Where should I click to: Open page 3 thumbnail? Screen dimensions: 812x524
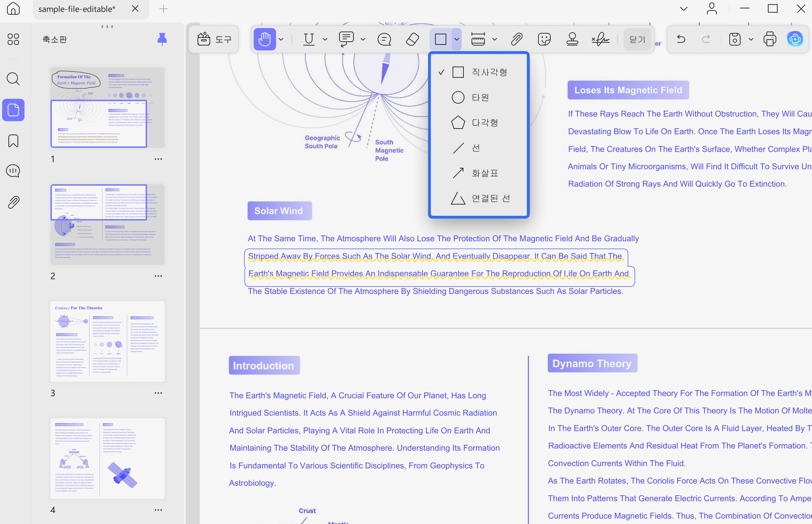[108, 341]
